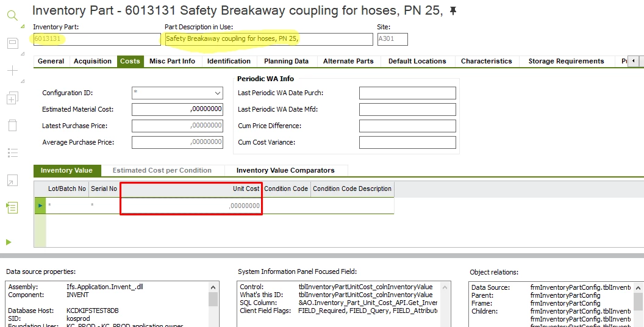Click the Database Host value KCDKIFSTEST8DB
Viewport: 644px width, 327px height.
click(93, 311)
